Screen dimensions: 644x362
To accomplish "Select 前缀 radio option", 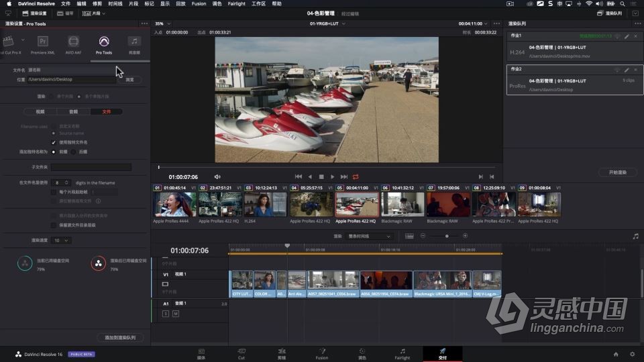I will (54, 152).
